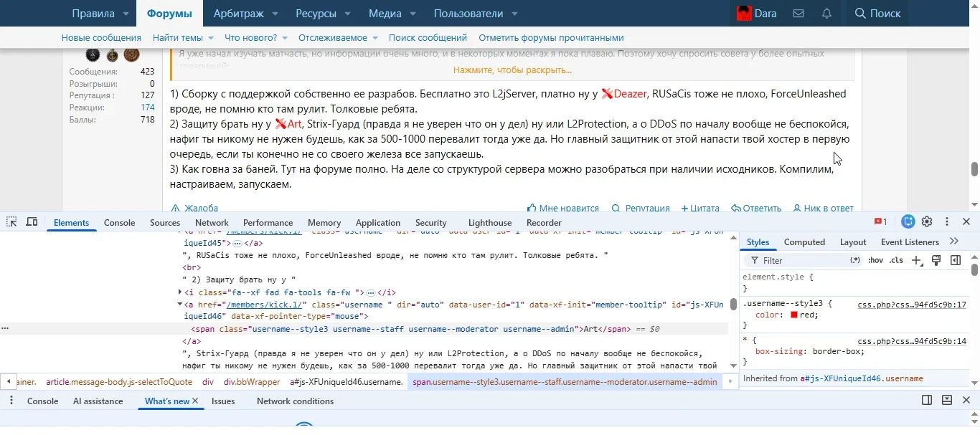980x435 pixels.
Task: Toggle the computed styles sidebar icon
Action: pyautogui.click(x=956, y=260)
